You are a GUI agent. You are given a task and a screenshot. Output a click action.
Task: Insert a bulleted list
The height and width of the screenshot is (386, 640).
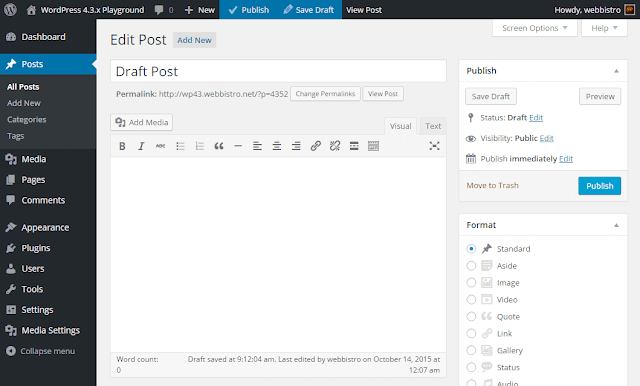[x=180, y=146]
